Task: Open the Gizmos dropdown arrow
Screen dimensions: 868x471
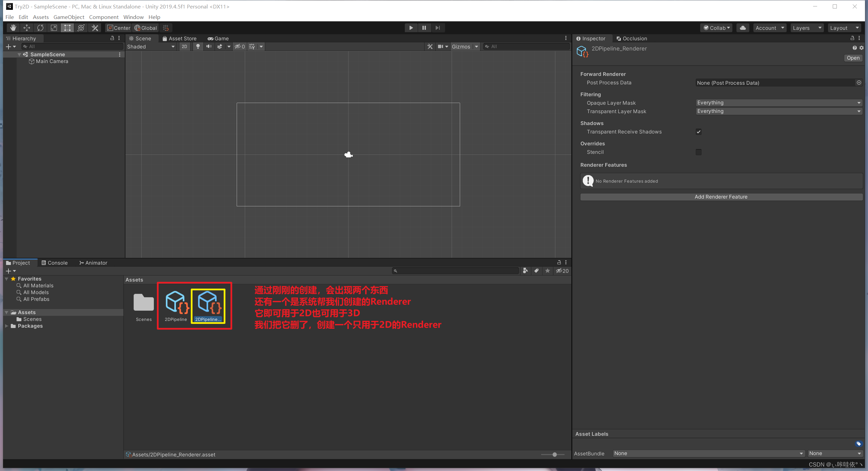Action: (x=476, y=46)
